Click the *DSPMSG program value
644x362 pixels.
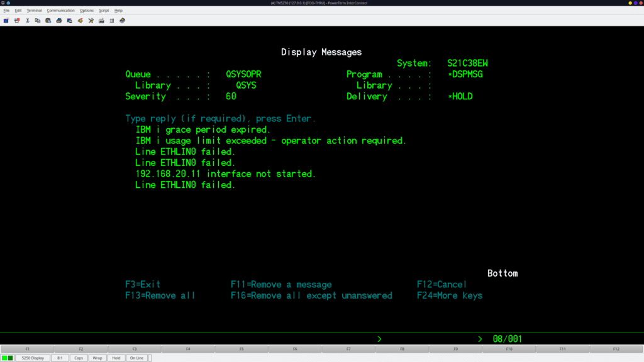[x=465, y=74]
